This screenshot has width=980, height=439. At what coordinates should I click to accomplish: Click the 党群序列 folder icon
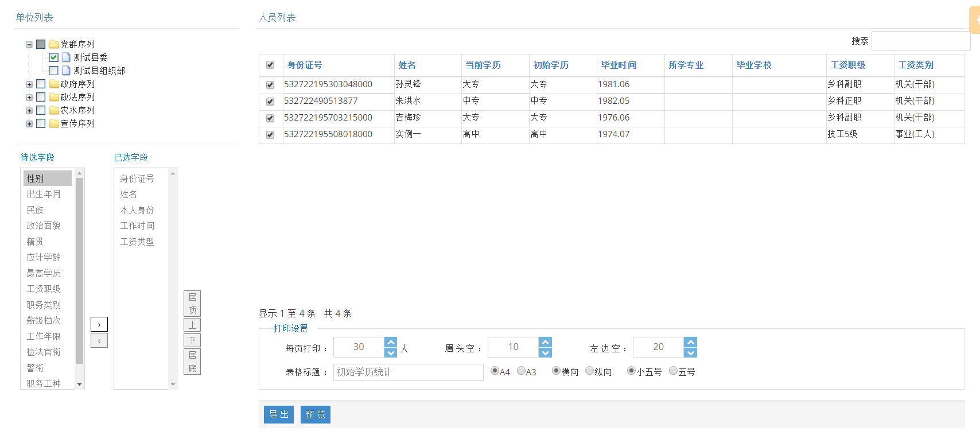54,44
